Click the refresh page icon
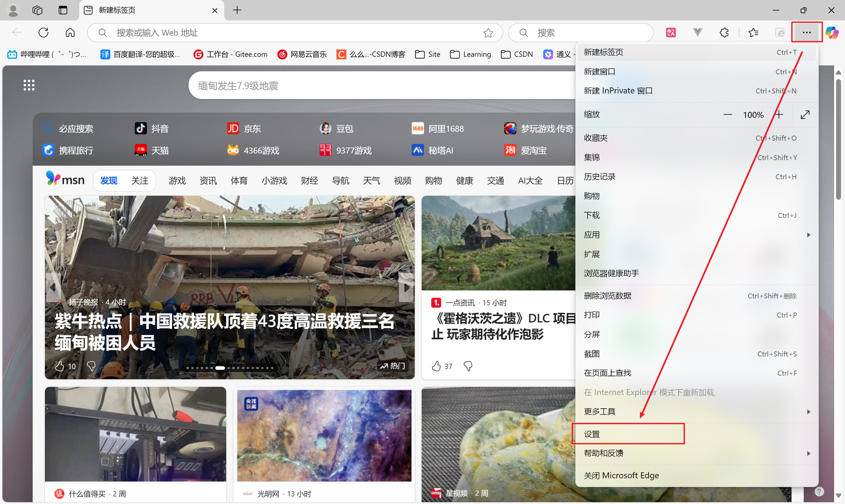 pyautogui.click(x=44, y=33)
